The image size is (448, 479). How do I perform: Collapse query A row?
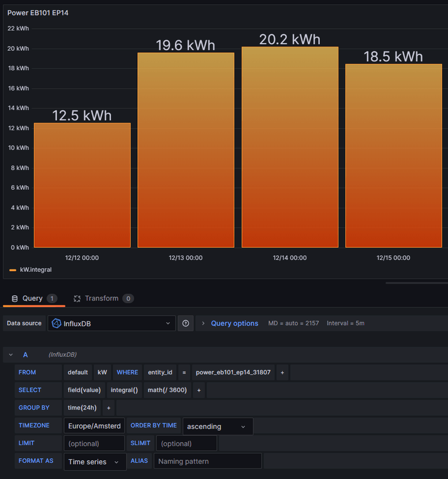11,355
